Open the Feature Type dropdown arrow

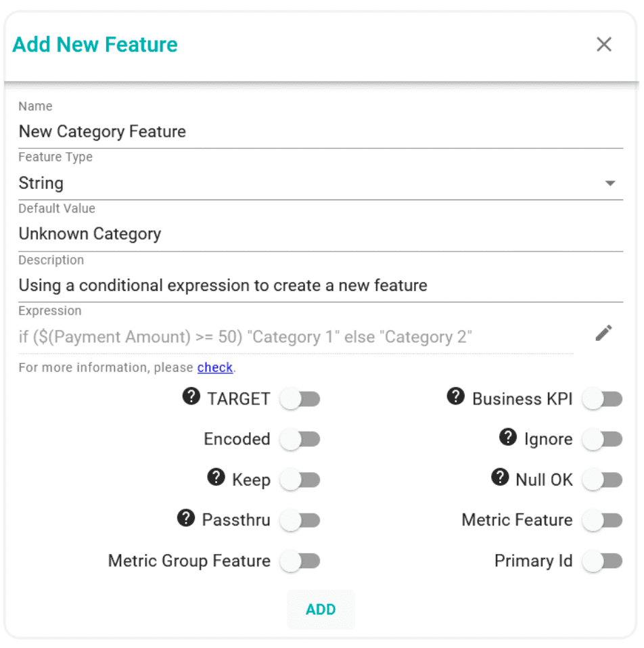coord(610,183)
